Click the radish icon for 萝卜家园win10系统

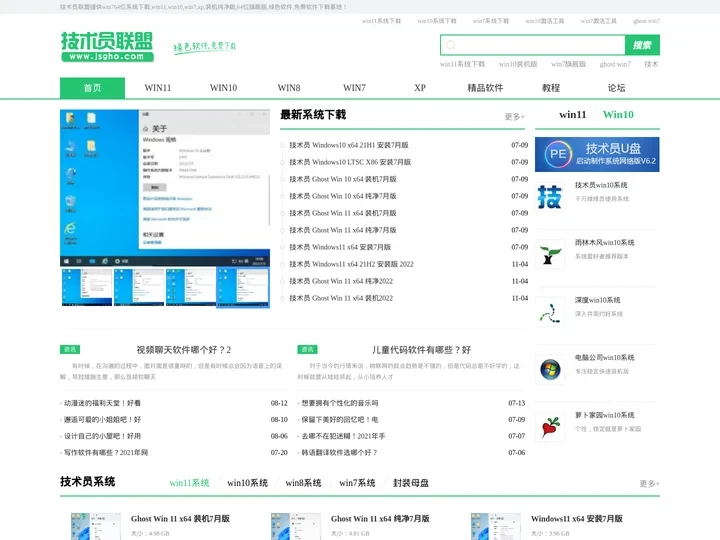[x=550, y=427]
